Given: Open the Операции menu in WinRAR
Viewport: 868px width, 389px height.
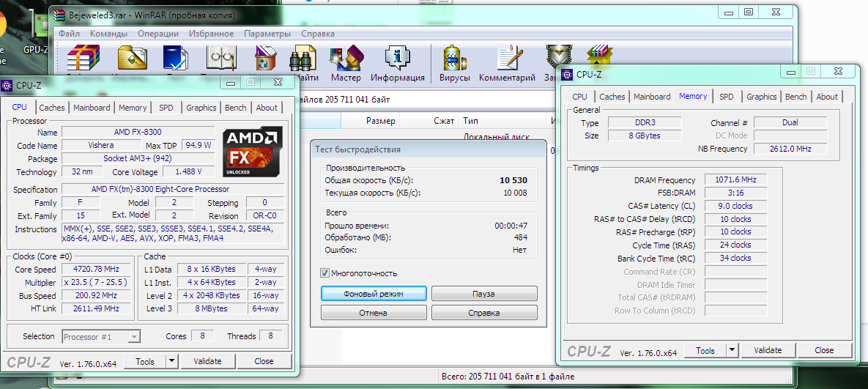Looking at the screenshot, I should click(157, 34).
